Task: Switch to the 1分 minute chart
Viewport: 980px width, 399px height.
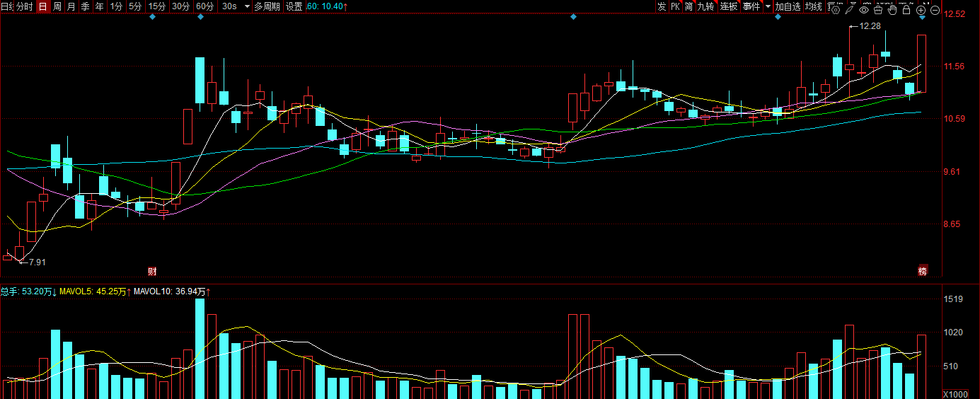Action: (x=117, y=6)
